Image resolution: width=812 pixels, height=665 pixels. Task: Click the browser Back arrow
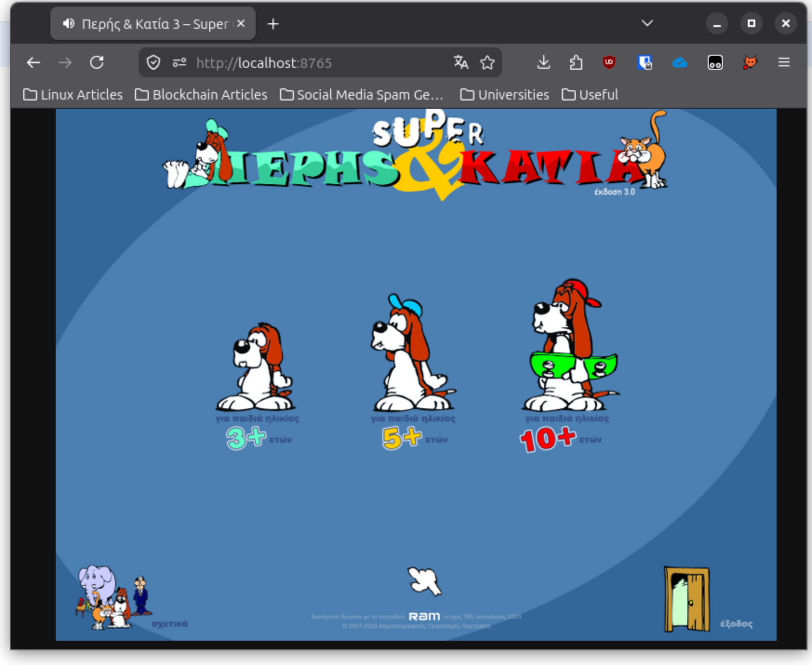coord(33,62)
